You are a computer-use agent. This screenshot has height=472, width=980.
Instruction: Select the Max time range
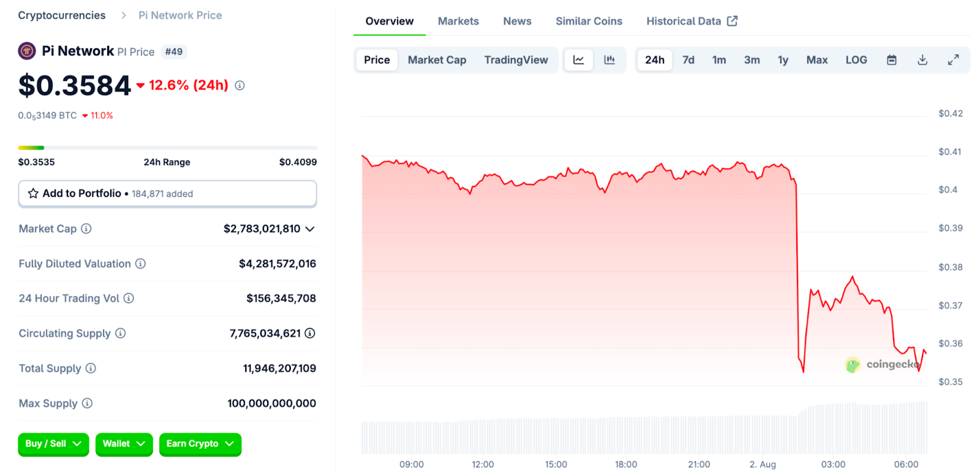817,60
